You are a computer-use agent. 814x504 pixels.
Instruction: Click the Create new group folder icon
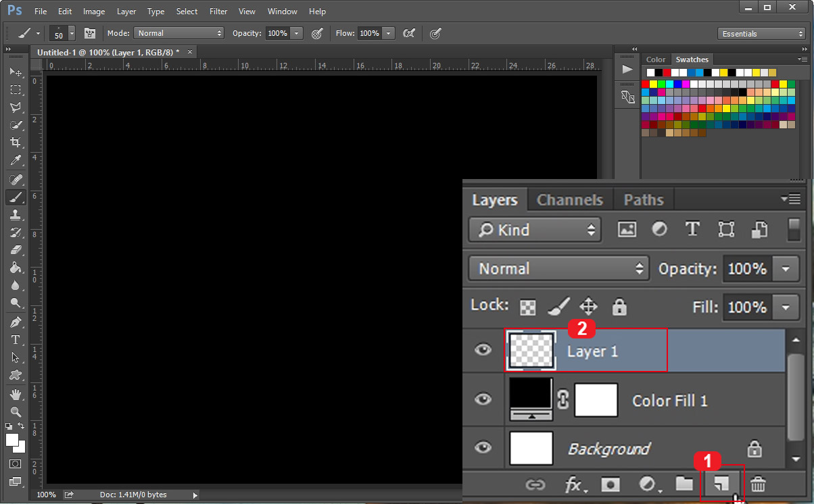pos(684,484)
